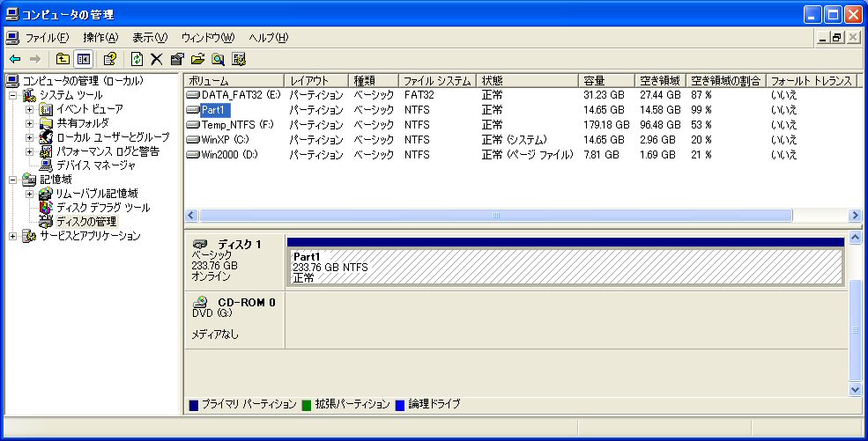Image resolution: width=868 pixels, height=441 pixels.
Task: Click the settings list toolbar icon with gear
Action: (x=239, y=59)
